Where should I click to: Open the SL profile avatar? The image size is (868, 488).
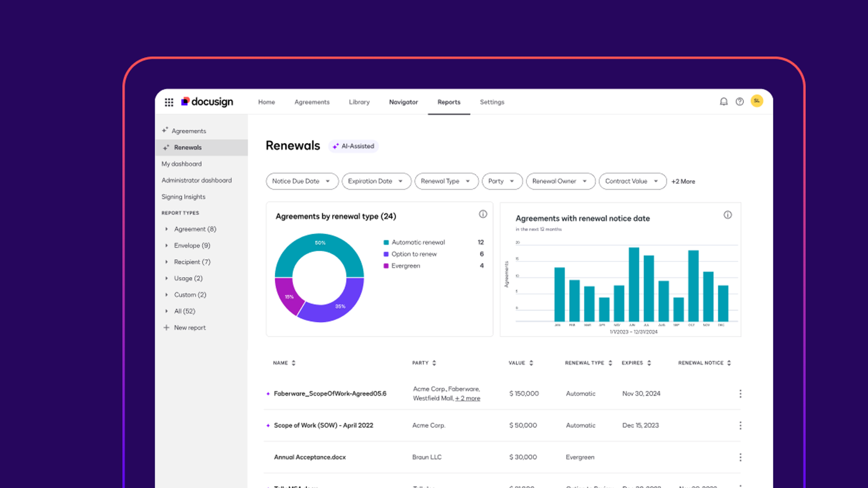pyautogui.click(x=757, y=101)
